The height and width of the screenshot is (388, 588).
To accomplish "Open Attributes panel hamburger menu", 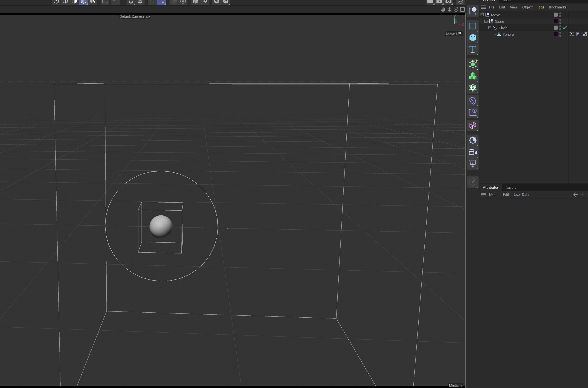I will tap(484, 195).
